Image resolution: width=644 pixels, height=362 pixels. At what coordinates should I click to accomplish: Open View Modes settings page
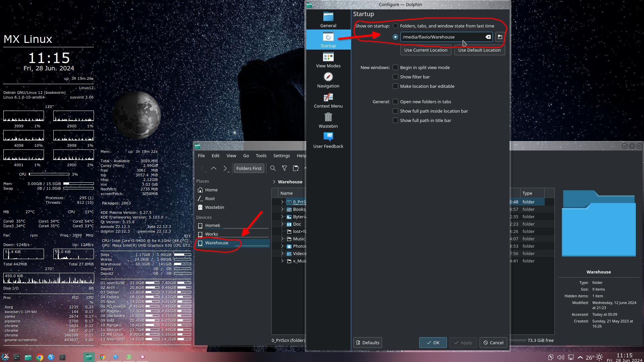click(328, 60)
